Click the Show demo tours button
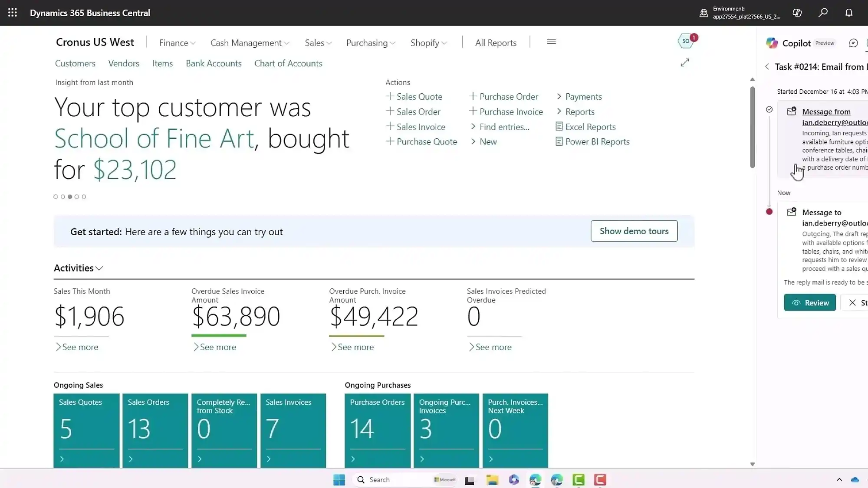Image resolution: width=868 pixels, height=488 pixels. pyautogui.click(x=634, y=231)
